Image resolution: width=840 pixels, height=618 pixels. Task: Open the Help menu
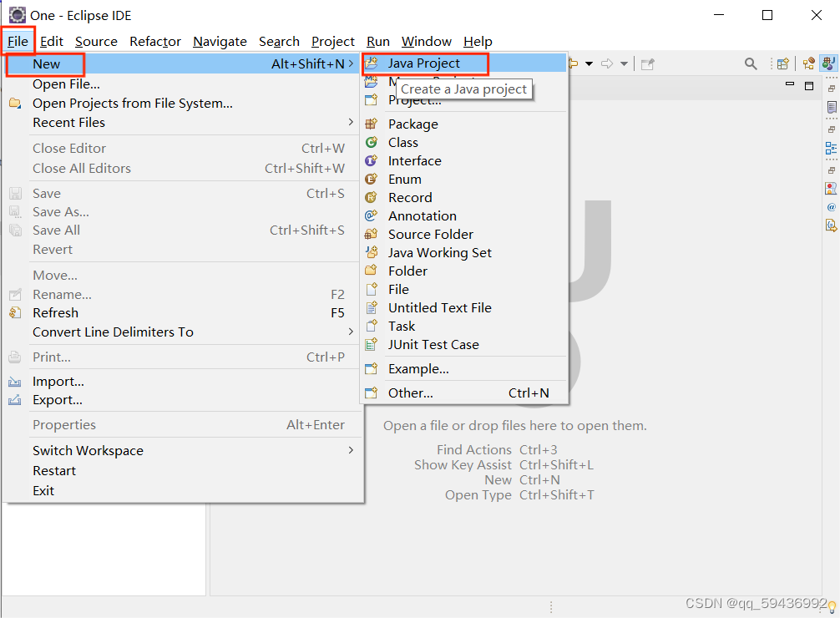point(478,41)
